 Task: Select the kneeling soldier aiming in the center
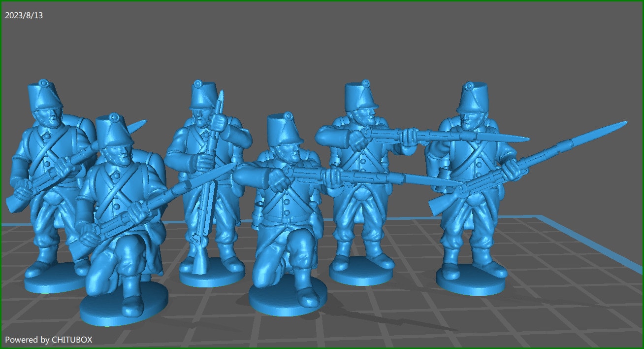[x=286, y=207]
